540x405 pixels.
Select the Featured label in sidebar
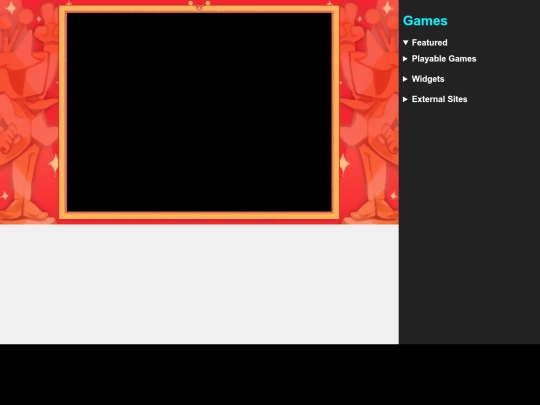point(429,43)
